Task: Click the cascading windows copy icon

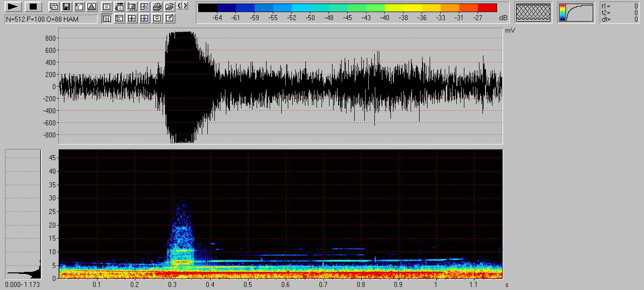Action: point(54,7)
